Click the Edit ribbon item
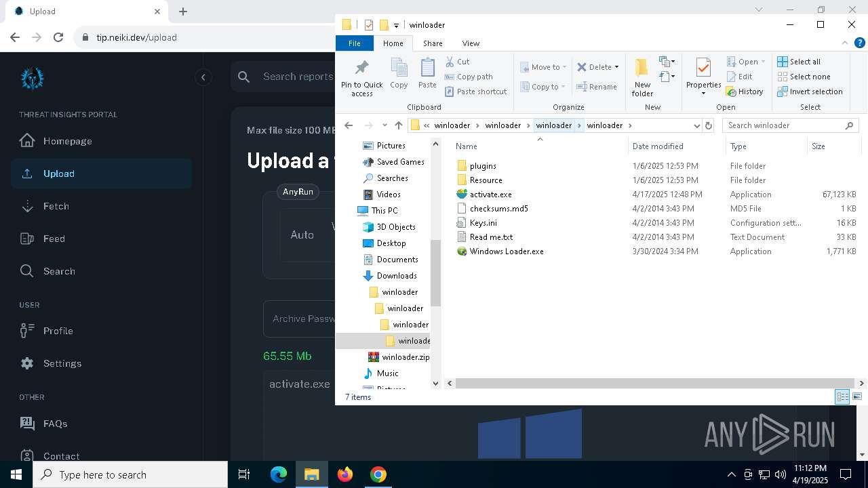Image resolution: width=868 pixels, height=488 pixels. [x=739, y=77]
